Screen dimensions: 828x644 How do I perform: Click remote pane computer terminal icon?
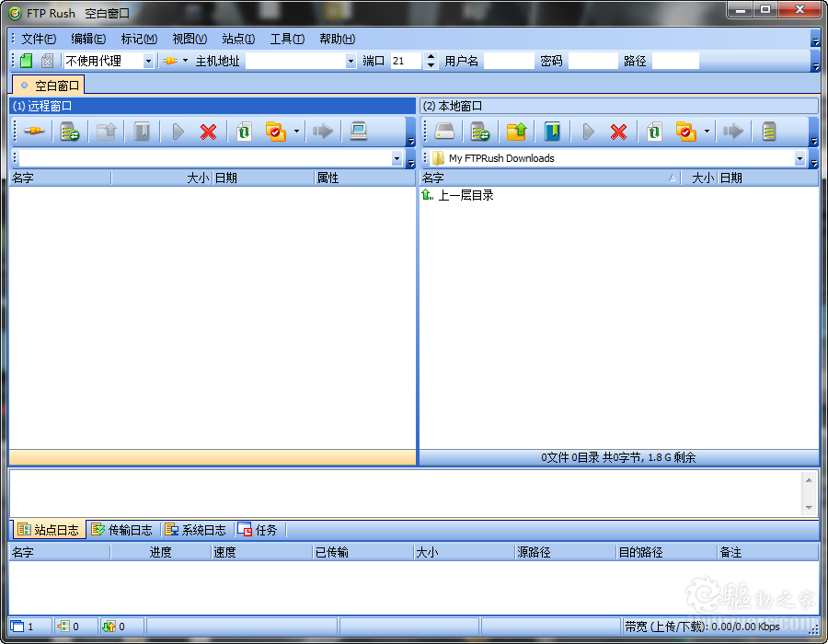click(359, 131)
